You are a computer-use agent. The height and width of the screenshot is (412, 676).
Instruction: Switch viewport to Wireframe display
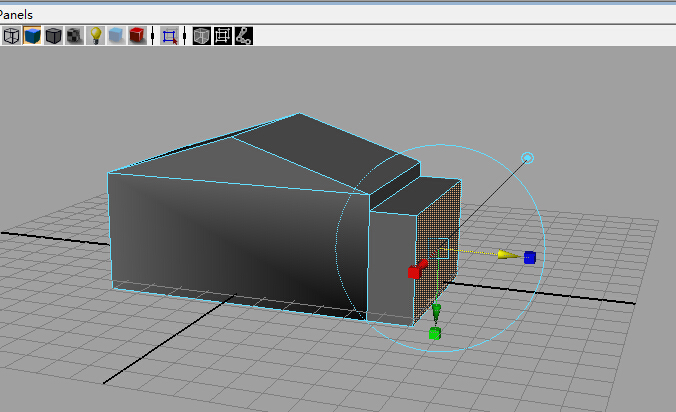(x=11, y=36)
